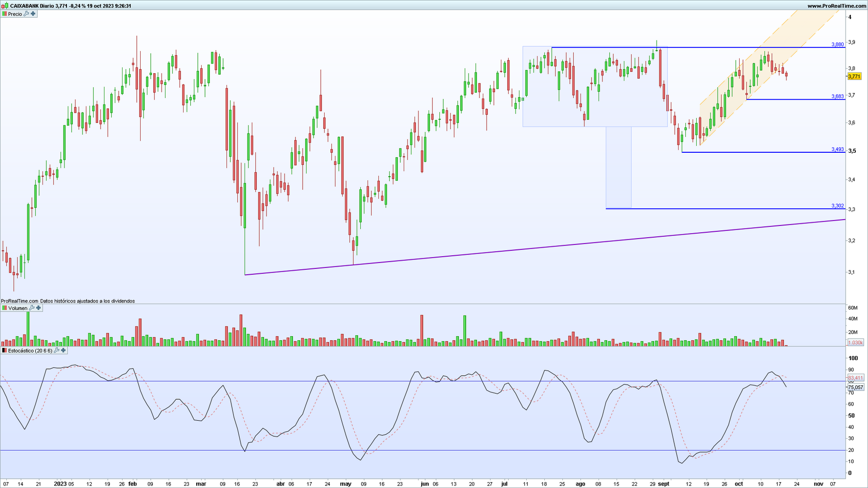Image resolution: width=868 pixels, height=488 pixels.
Task: Click the plus icon next to Estocástico
Action: pos(63,350)
